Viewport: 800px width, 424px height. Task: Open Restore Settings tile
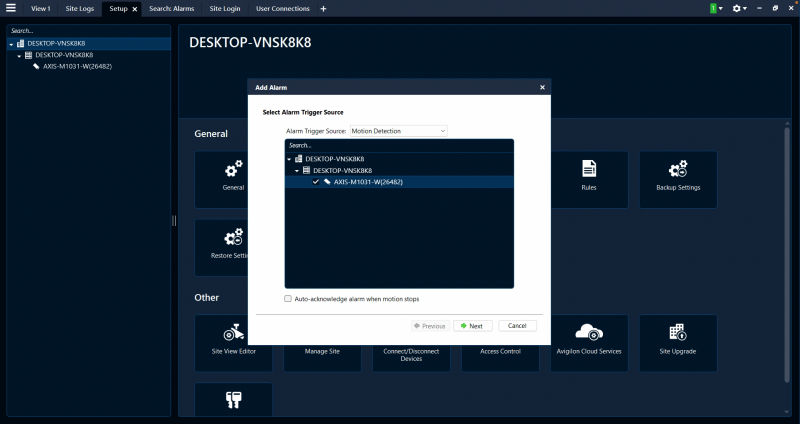click(221, 247)
